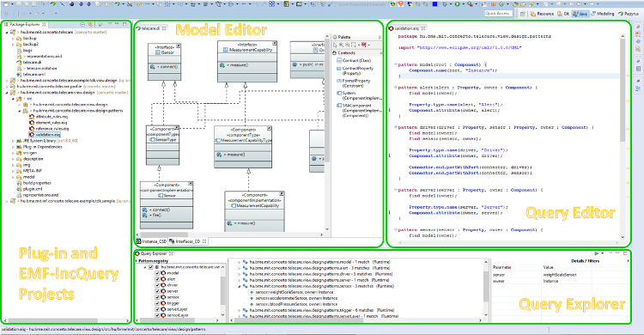This screenshot has width=644, height=335.
Task: Select reference_rules.eiq file
Action: 49,129
